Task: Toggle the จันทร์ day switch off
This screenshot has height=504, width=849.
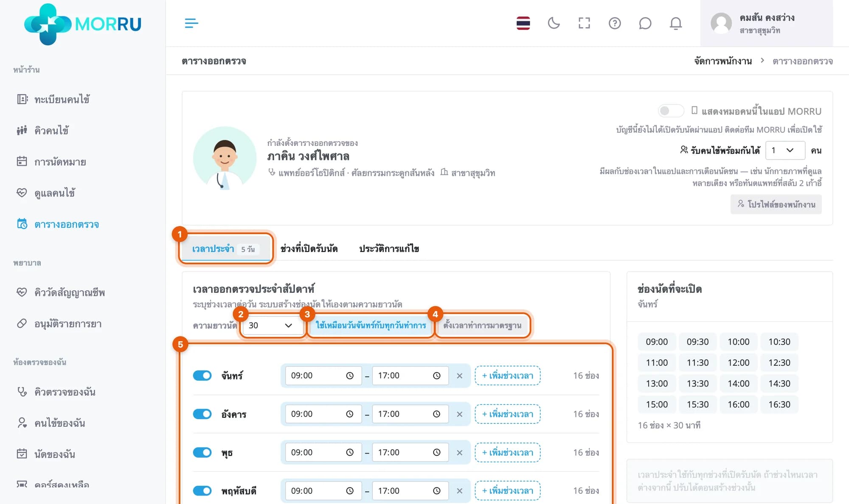Action: pyautogui.click(x=202, y=375)
